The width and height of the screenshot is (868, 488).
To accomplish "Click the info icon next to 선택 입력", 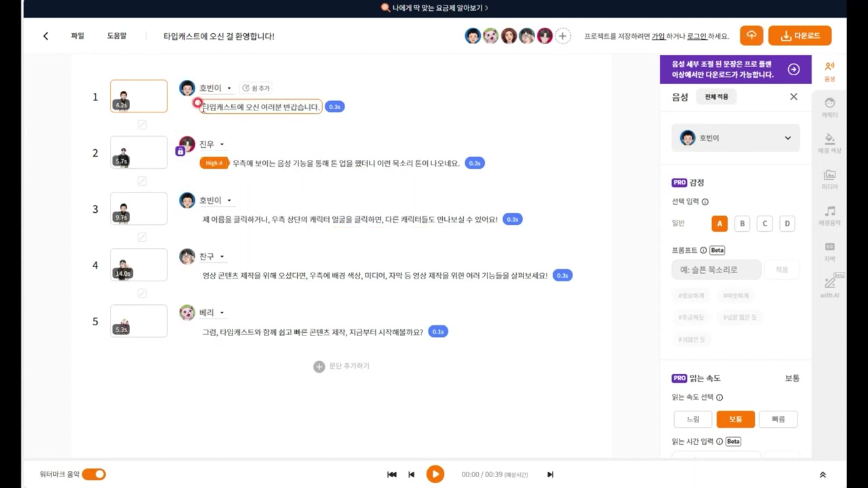I will point(705,201).
